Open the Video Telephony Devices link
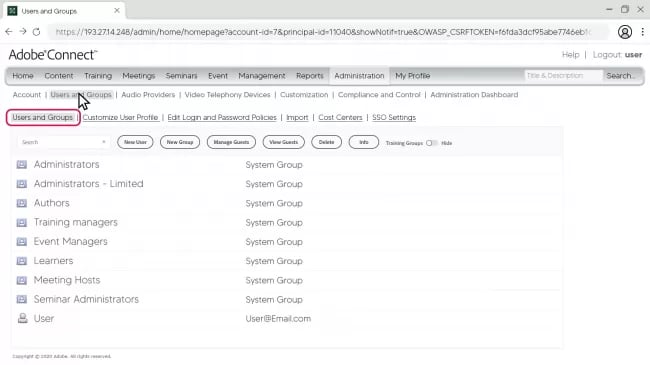 tap(227, 95)
